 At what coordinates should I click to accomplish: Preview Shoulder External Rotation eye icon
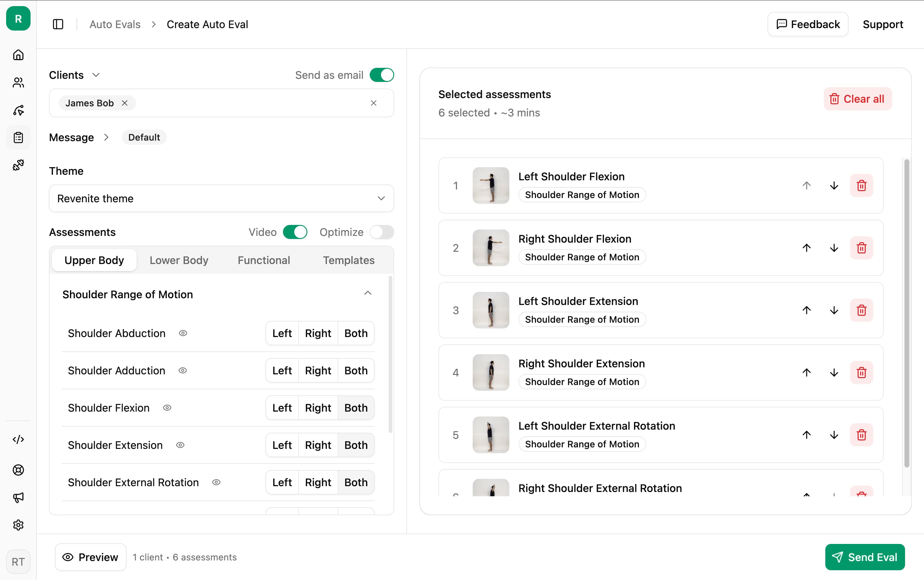(216, 482)
